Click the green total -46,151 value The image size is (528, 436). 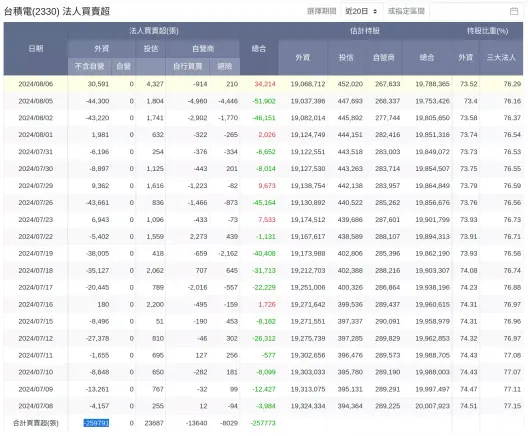click(x=264, y=118)
